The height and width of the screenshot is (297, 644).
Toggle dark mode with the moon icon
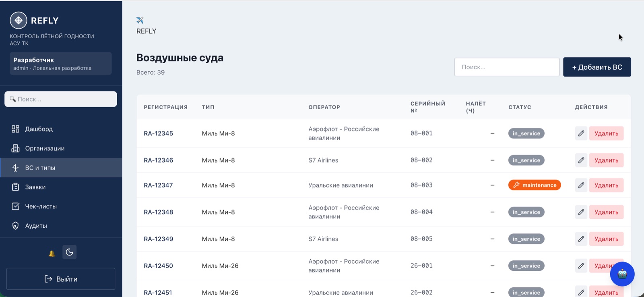tap(69, 252)
